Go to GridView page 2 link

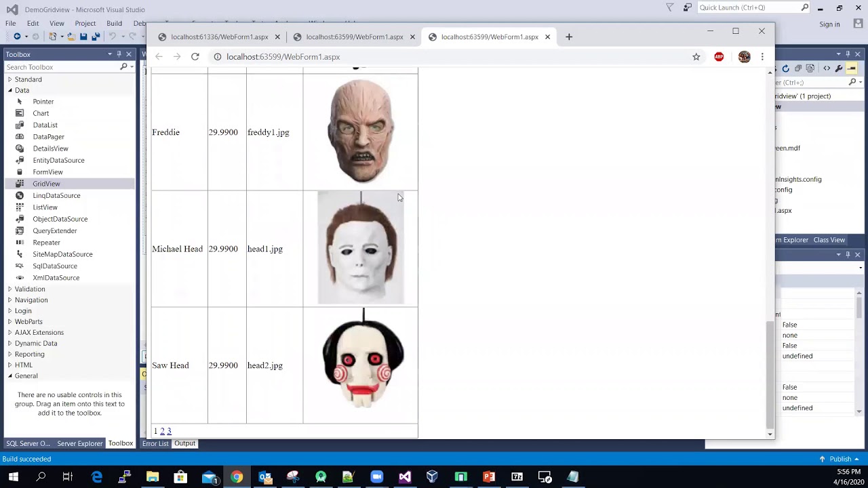click(162, 431)
